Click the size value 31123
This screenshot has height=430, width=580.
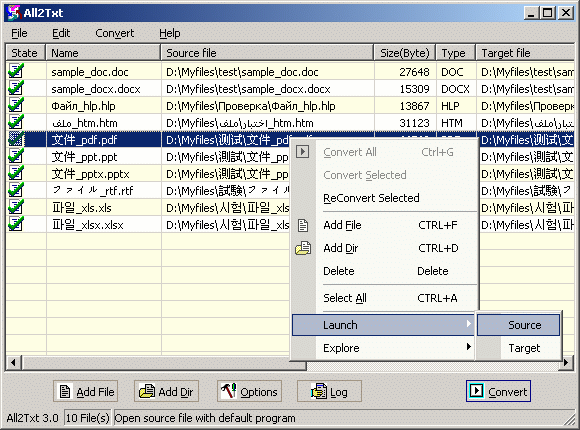click(414, 123)
